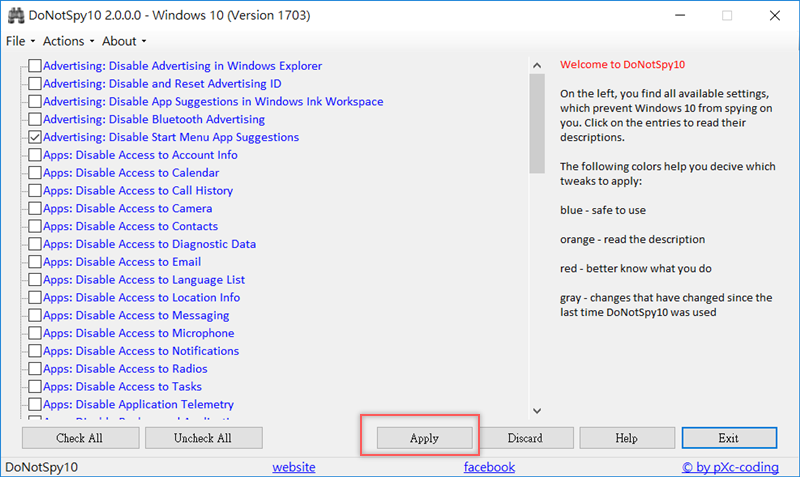Check Disable Access to Calendar
This screenshot has height=477, width=800.
[35, 173]
